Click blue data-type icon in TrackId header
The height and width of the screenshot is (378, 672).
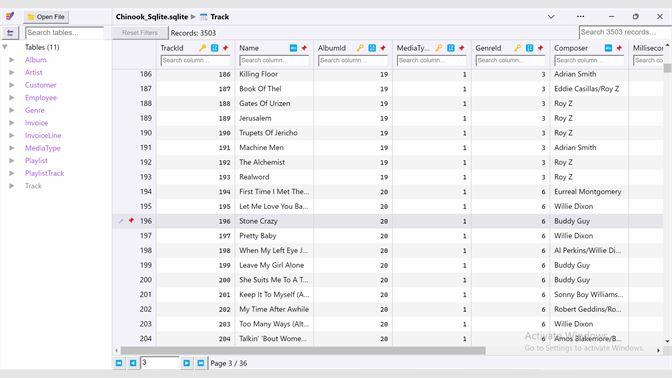click(x=214, y=48)
